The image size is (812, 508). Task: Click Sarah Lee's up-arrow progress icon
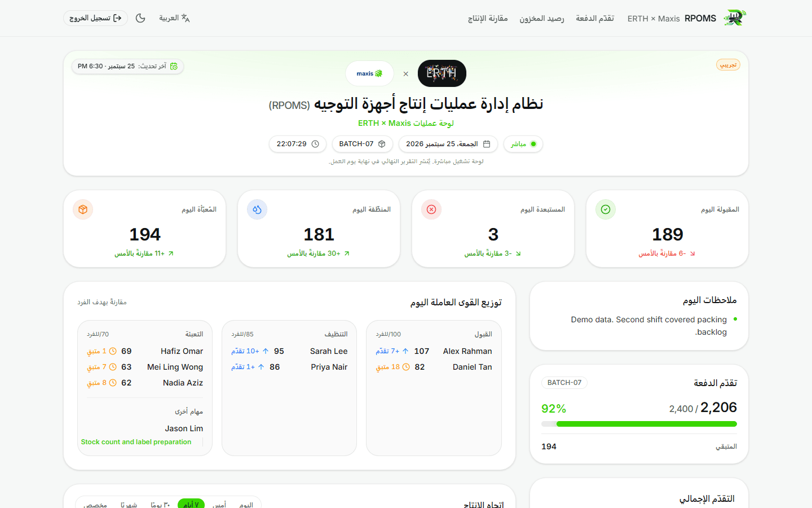tap(266, 351)
